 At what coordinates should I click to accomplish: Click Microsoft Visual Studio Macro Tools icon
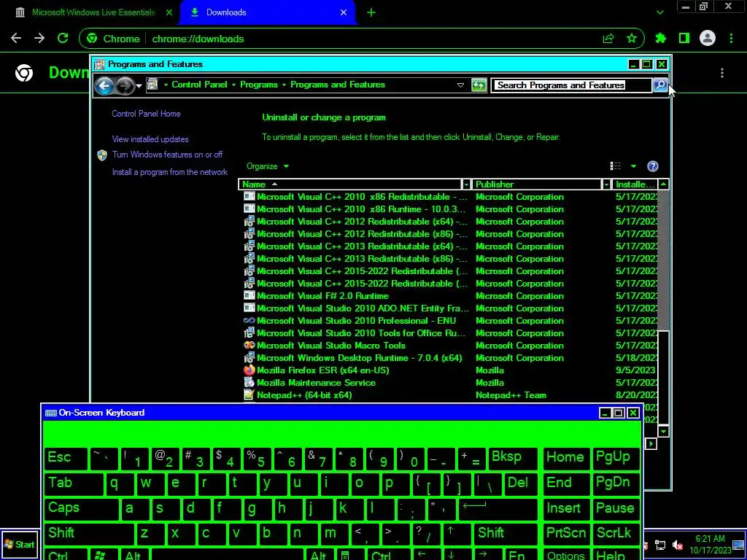(x=249, y=345)
